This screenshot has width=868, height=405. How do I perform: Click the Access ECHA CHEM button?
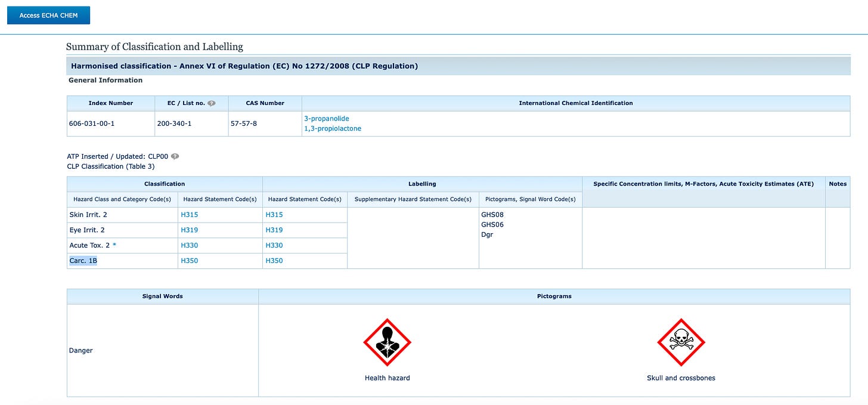click(x=48, y=16)
